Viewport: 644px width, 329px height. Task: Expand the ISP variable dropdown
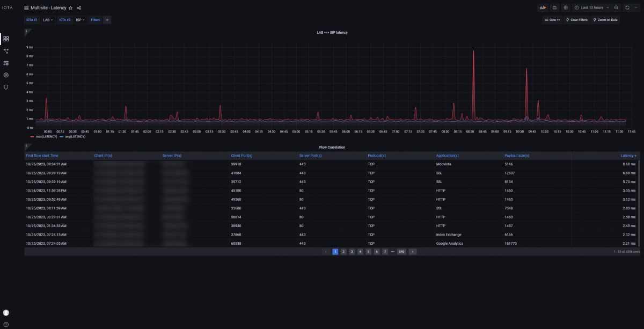coord(80,20)
